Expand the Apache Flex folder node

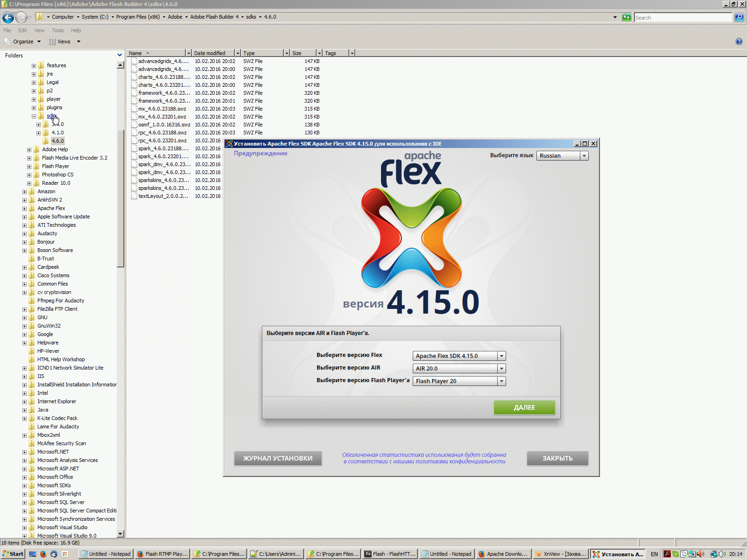(24, 209)
